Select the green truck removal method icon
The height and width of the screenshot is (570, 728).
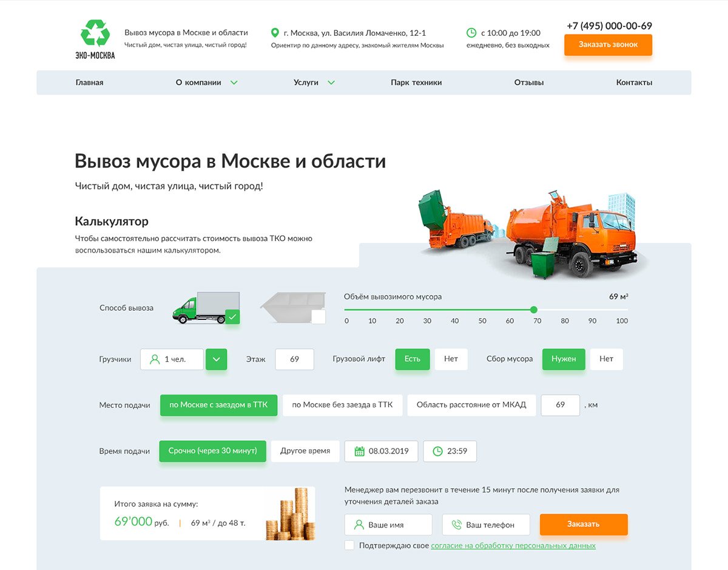click(x=206, y=309)
